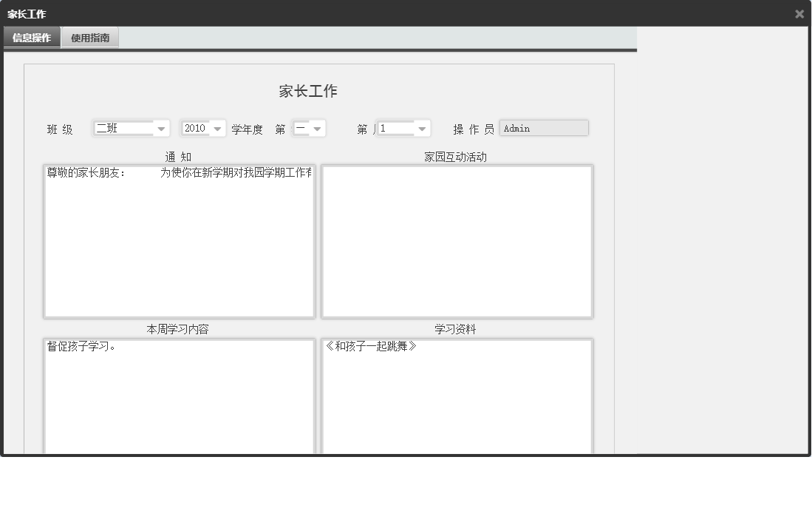Click the 操作员 field showing Admin

click(x=544, y=128)
